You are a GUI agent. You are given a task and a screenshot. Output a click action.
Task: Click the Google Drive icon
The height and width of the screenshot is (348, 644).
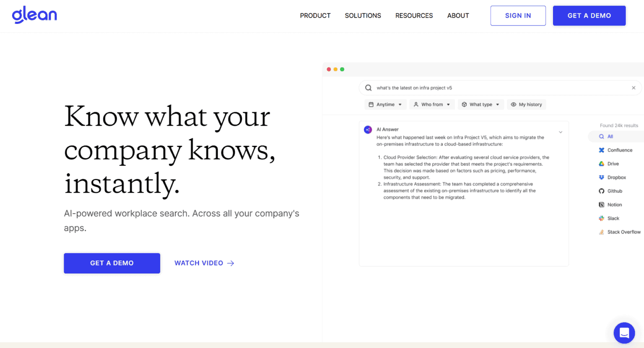[x=601, y=164]
